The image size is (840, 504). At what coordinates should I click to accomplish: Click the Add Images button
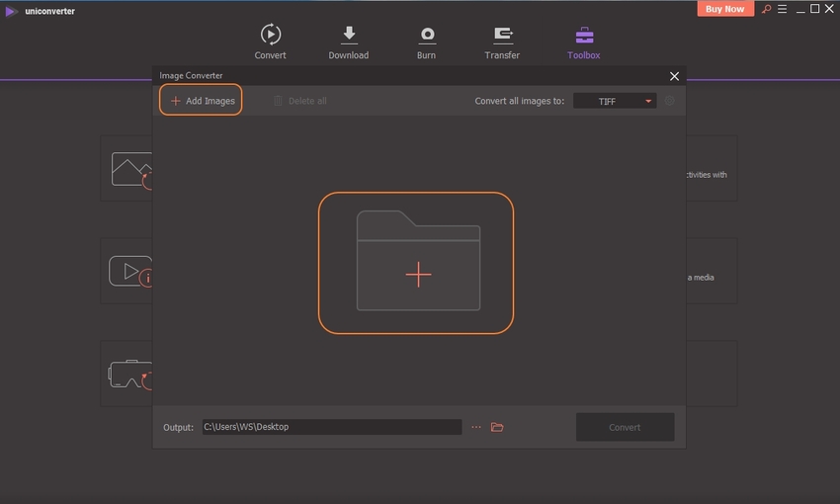202,101
